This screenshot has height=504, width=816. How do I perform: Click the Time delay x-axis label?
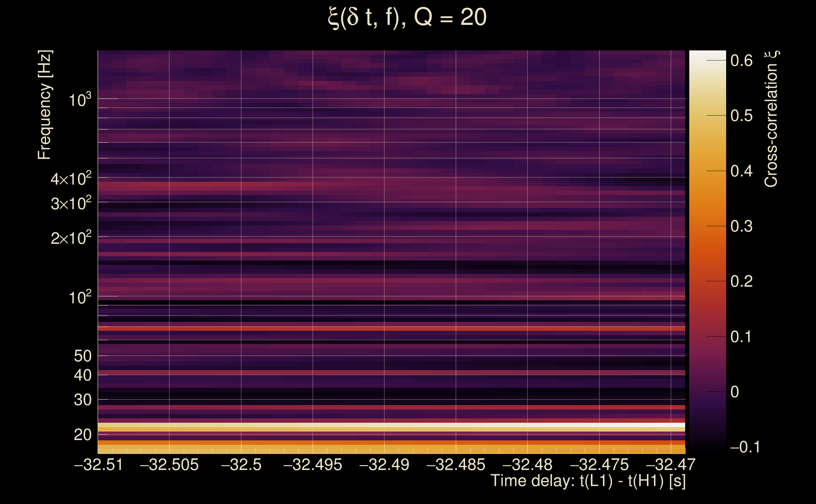coord(588,481)
